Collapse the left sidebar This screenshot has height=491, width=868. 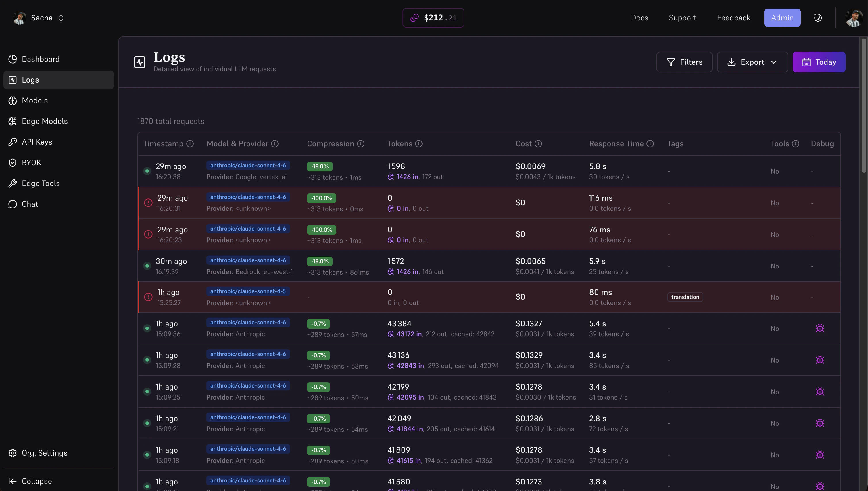click(12, 481)
